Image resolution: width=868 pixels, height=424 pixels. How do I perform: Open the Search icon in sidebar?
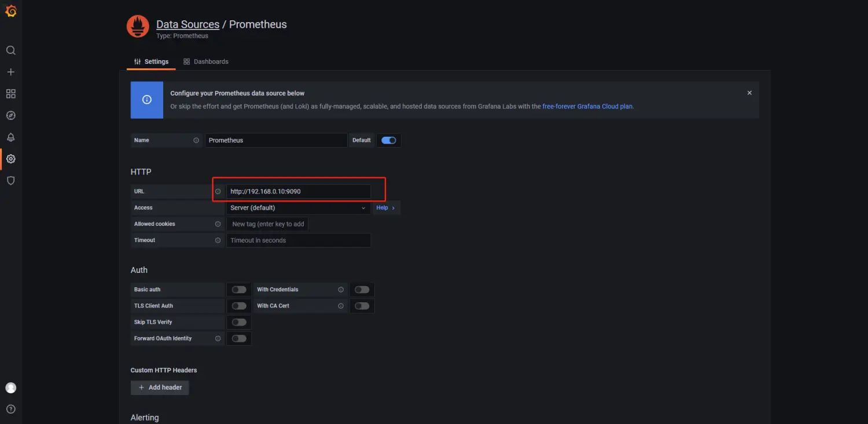tap(10, 50)
